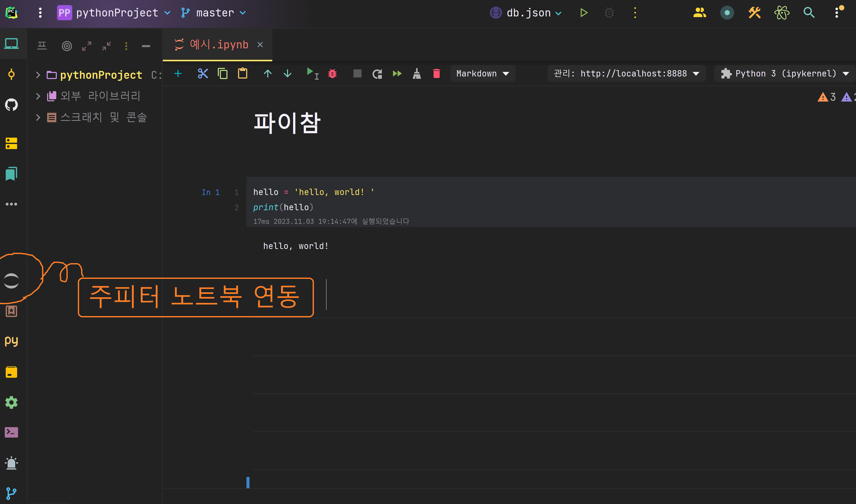Add a new cell with plus icon
The height and width of the screenshot is (504, 856).
tap(178, 73)
